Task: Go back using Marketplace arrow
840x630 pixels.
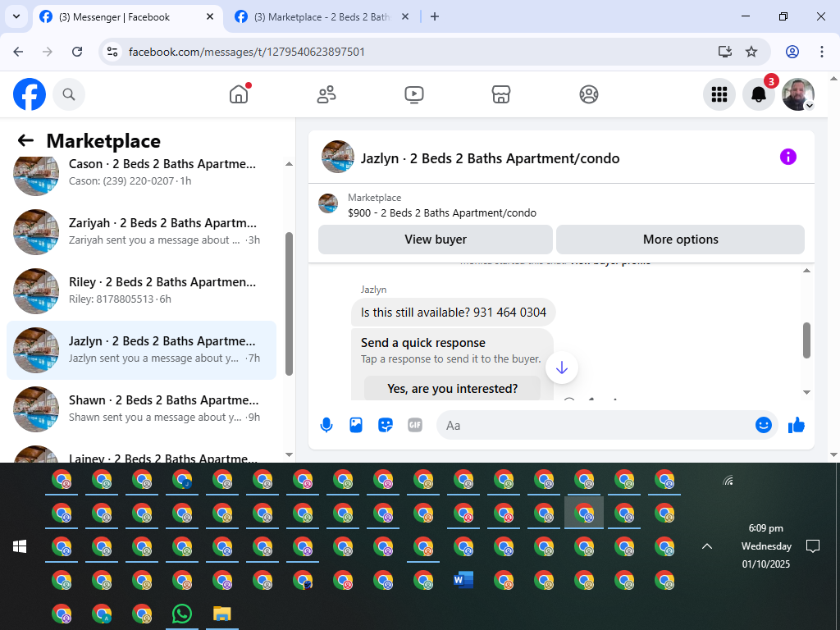Action: (x=25, y=140)
